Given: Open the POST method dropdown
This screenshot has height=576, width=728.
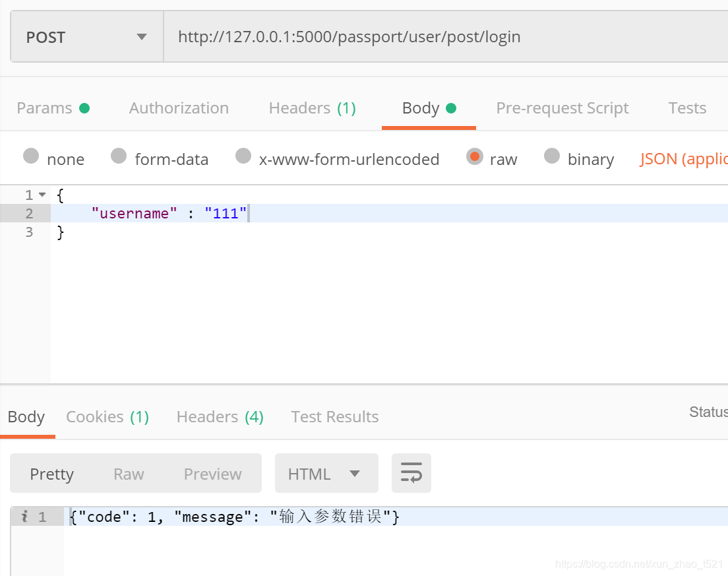Looking at the screenshot, I should 87,37.
